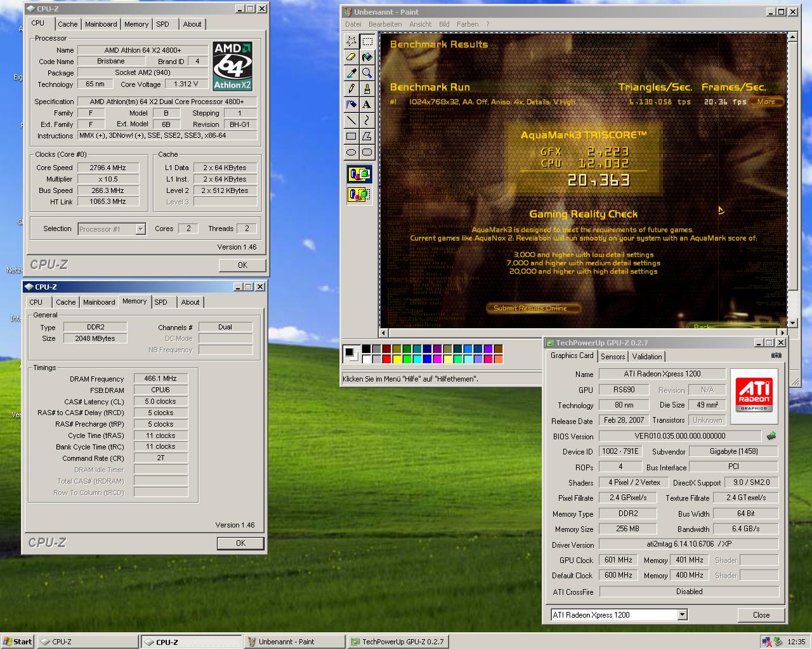Choose the Ellipse tool in Paint

pos(351,152)
